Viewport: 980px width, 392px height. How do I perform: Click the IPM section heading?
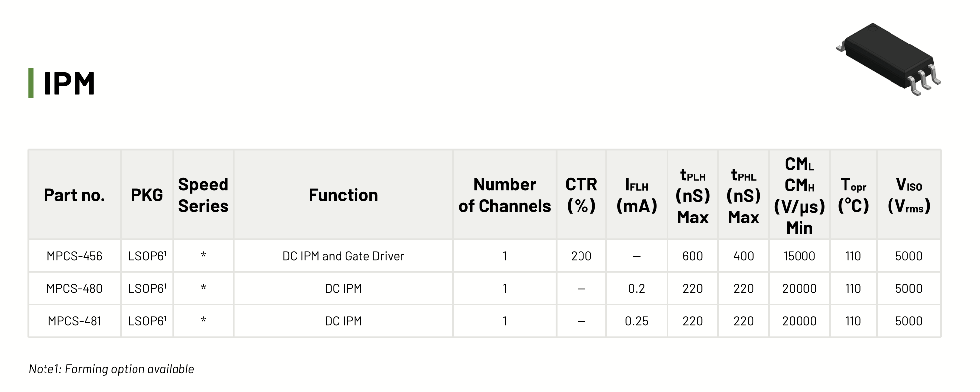69,84
